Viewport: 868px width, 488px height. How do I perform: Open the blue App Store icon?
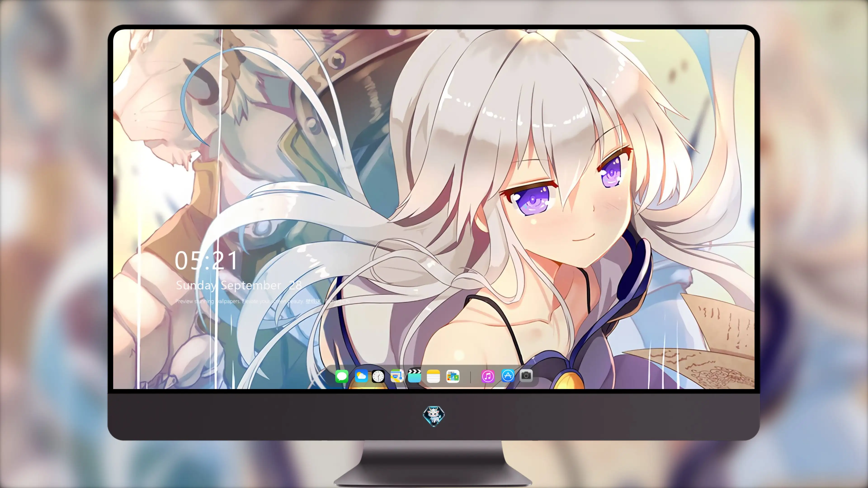(508, 375)
